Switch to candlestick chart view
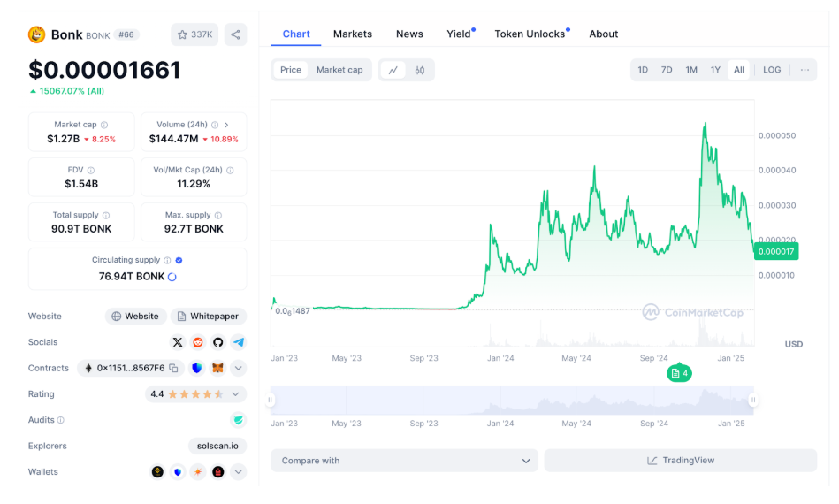Viewport: 839px width, 504px height. [420, 70]
